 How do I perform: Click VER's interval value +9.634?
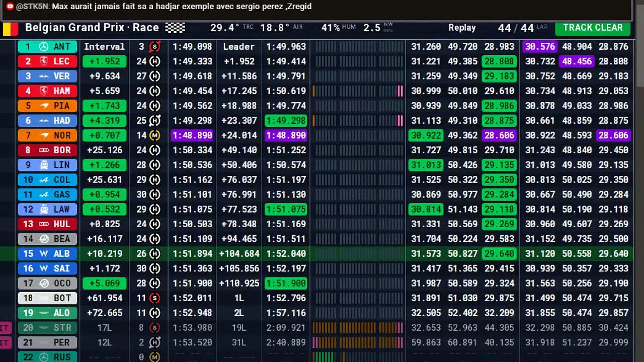click(105, 76)
